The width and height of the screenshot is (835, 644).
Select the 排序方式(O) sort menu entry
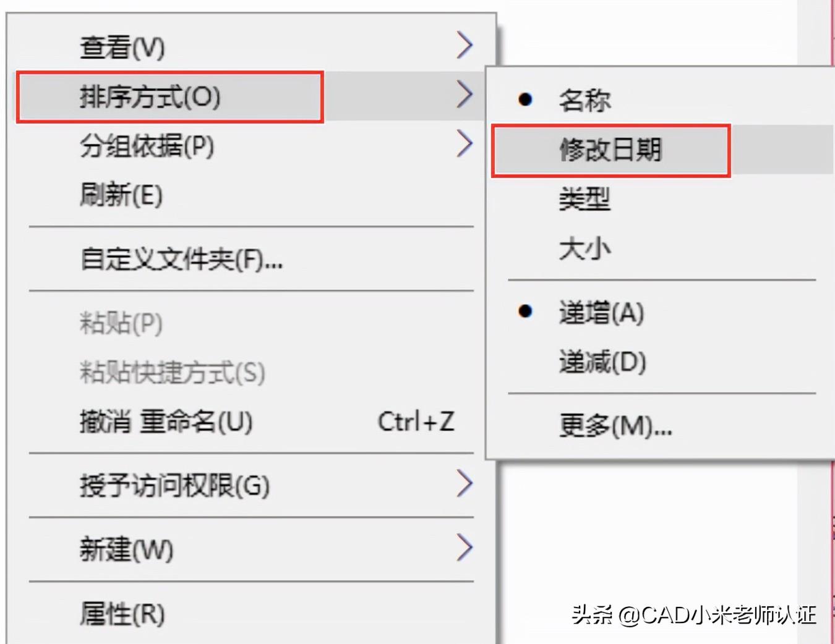(150, 97)
